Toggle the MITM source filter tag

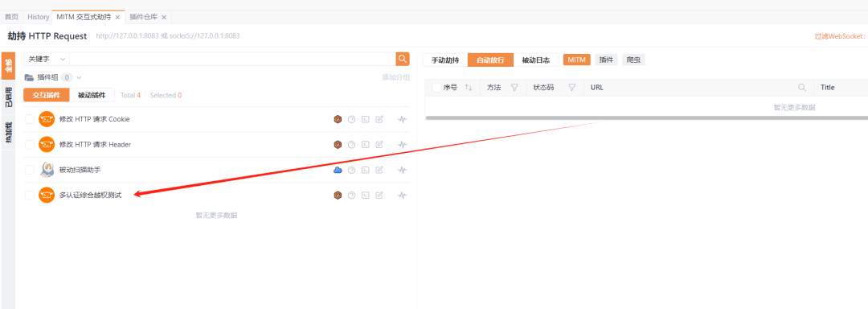pyautogui.click(x=577, y=60)
